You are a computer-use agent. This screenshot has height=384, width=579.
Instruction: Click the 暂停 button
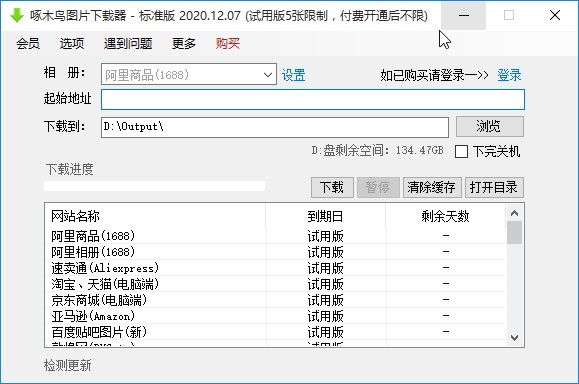pyautogui.click(x=378, y=187)
